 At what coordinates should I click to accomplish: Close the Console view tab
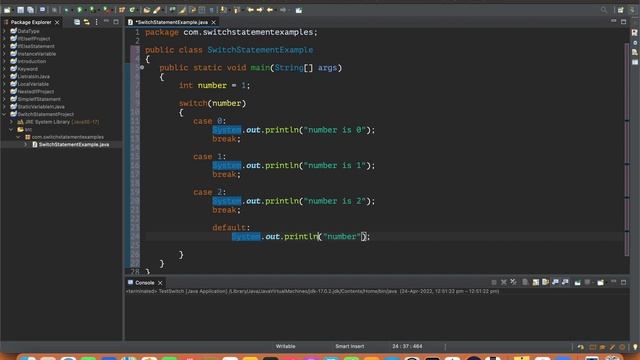tap(160, 282)
